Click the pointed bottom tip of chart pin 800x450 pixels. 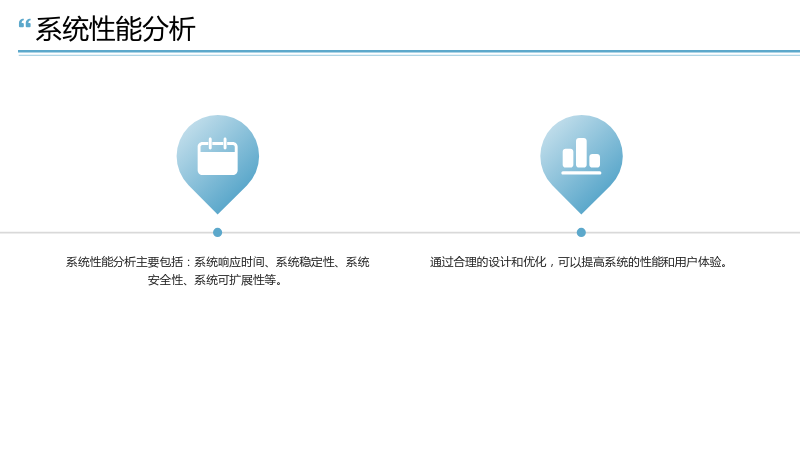pyautogui.click(x=581, y=210)
